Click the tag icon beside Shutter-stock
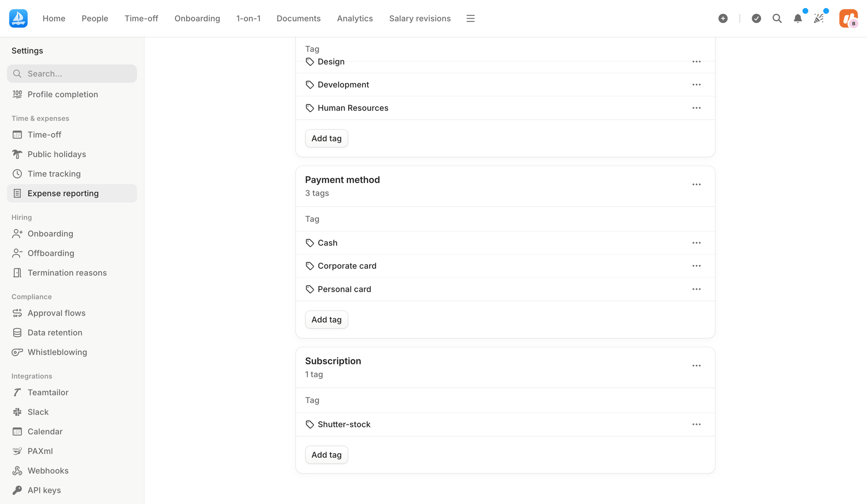 click(x=310, y=425)
